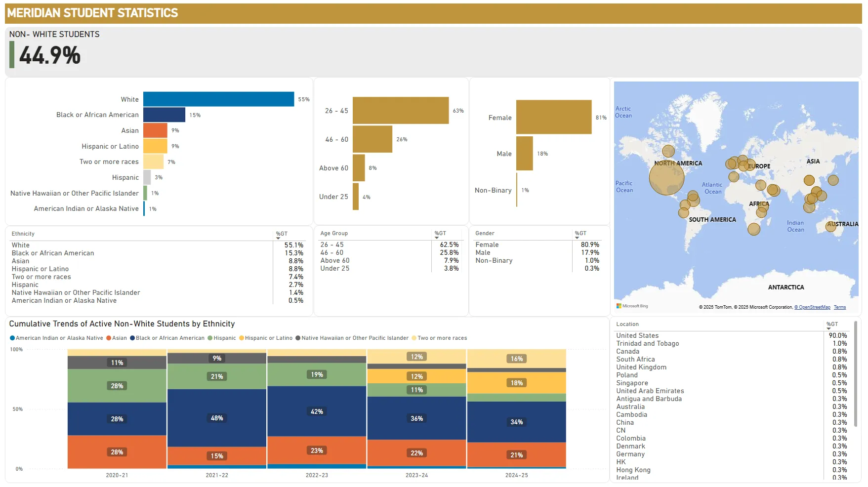Click the American Indian or Alaska Native legend marker
This screenshot has height=487, width=868.
pyautogui.click(x=12, y=338)
